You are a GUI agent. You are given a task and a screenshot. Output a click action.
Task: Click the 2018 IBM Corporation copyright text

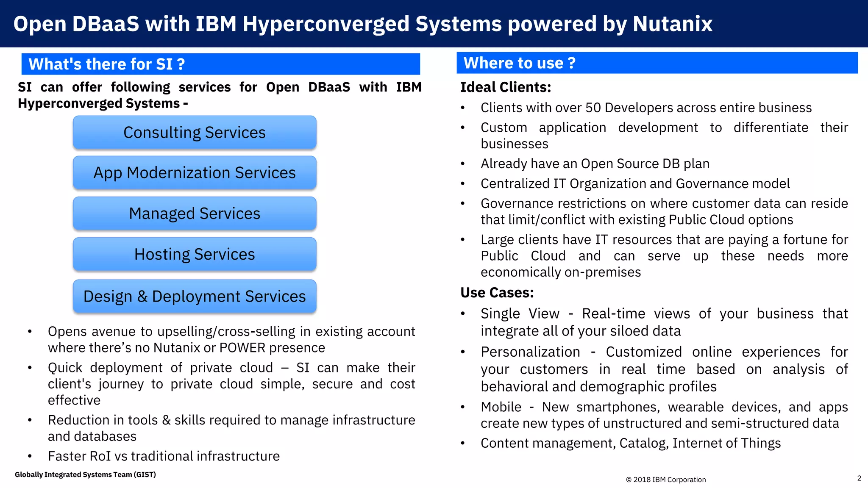pos(665,480)
